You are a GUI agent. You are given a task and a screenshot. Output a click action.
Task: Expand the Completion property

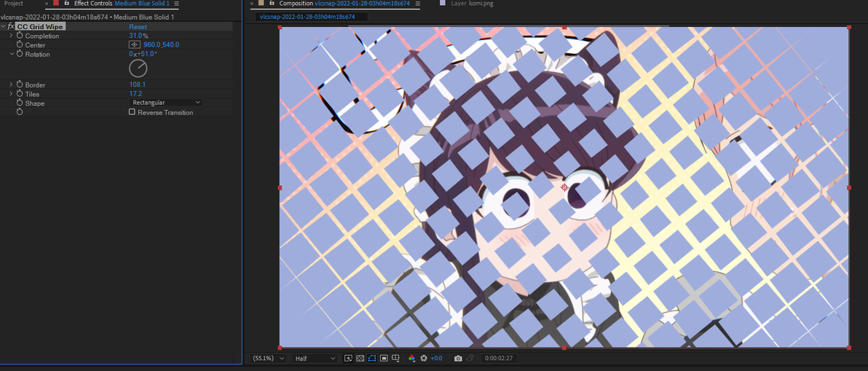point(11,36)
